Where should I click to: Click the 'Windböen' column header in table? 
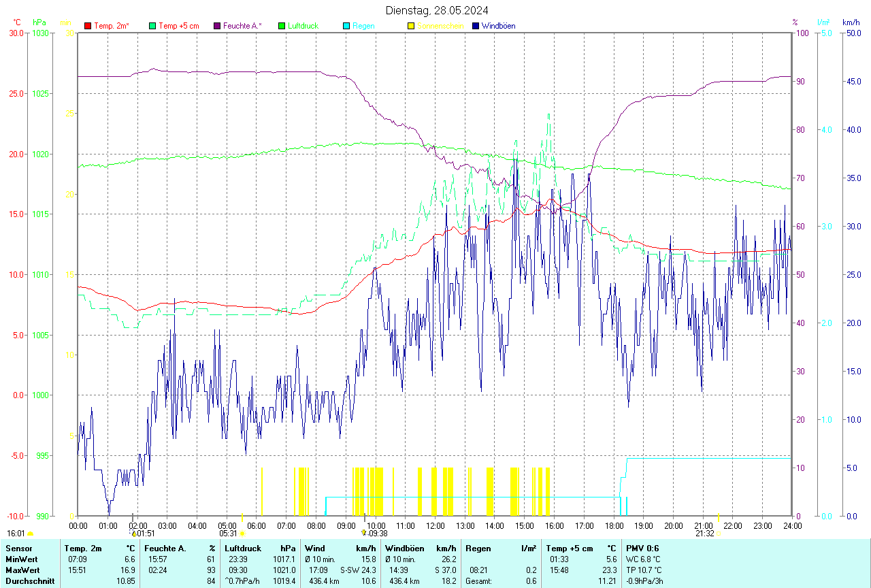click(x=405, y=549)
